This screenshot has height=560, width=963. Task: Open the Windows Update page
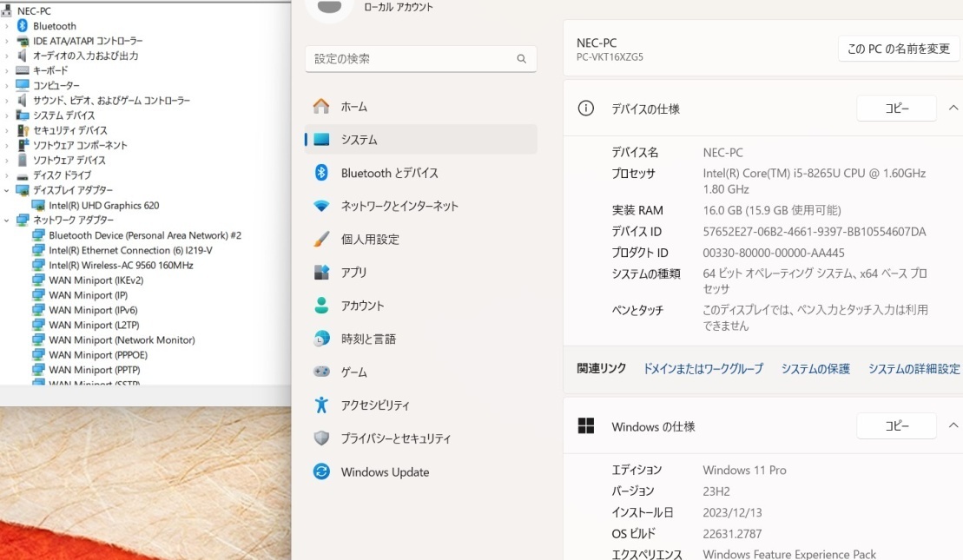coord(420,471)
